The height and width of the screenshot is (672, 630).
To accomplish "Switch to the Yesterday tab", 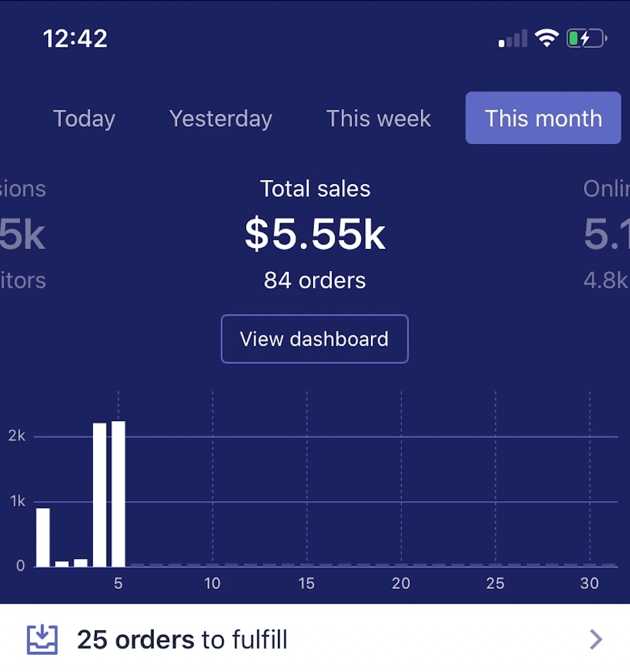I will point(220,118).
